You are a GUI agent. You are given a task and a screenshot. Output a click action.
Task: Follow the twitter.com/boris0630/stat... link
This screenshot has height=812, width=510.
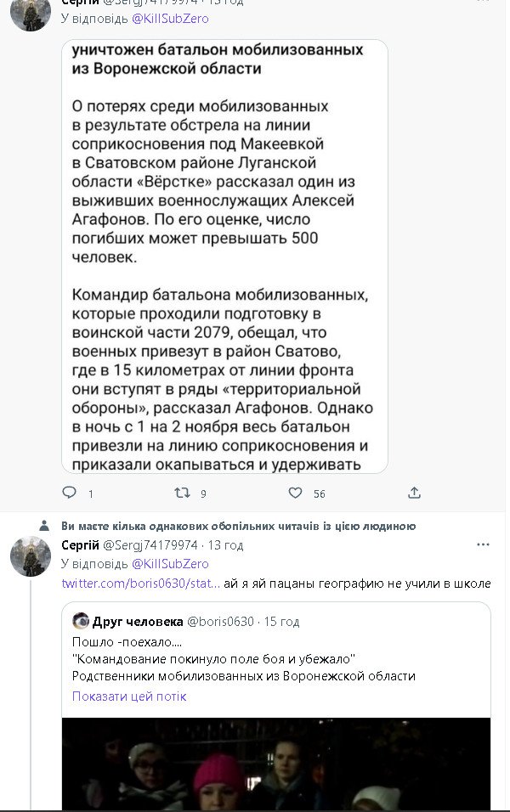coord(141,584)
